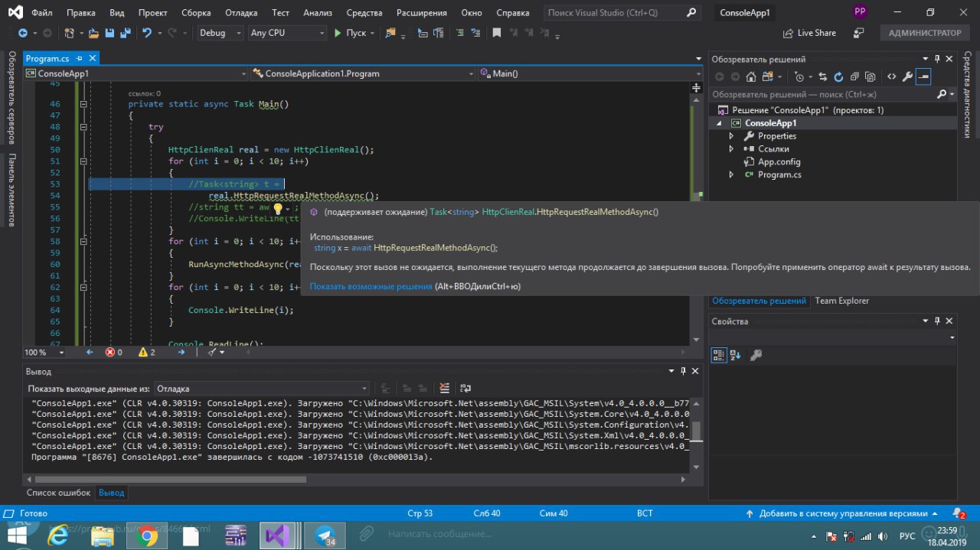Click the Live Share button
Viewport: 980px width, 550px height.
tap(809, 33)
